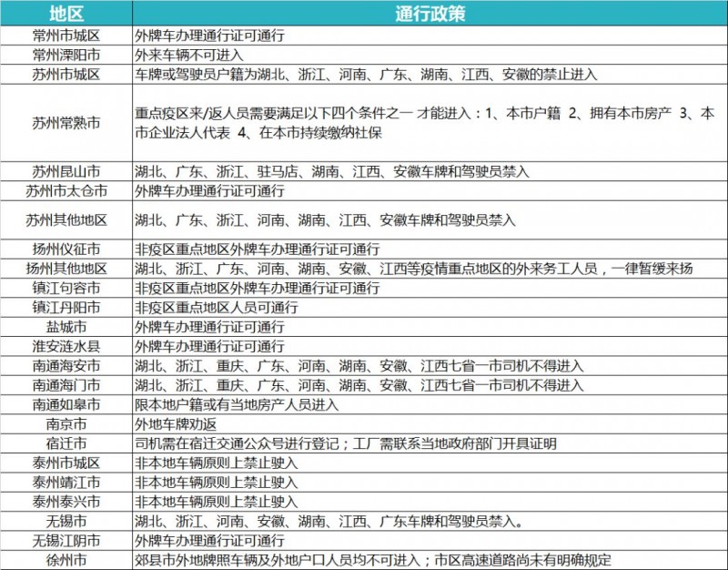The image size is (728, 570).
Task: Click the policy text in 扬州仪征市 row
Action: (x=258, y=249)
